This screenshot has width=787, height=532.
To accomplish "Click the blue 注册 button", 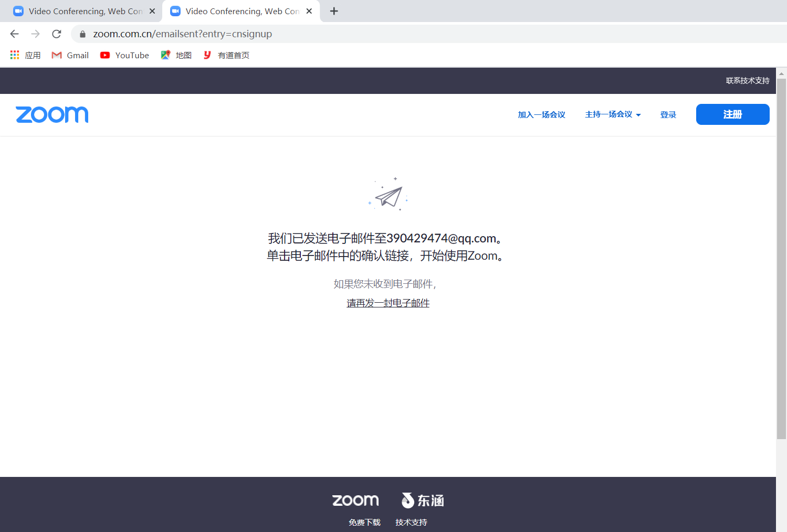I will coord(732,114).
